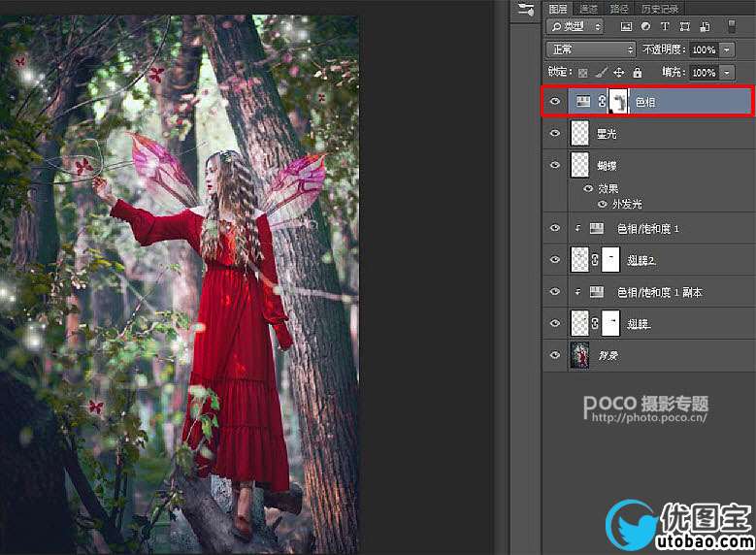Open the 类型 filter type dropdown
Viewport: 756px width, 555px height.
[x=575, y=26]
